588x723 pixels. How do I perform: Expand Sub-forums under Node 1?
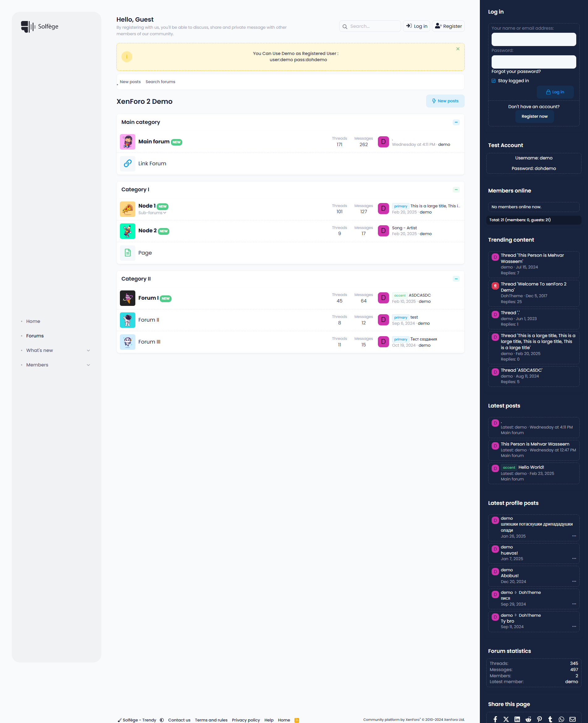coord(152,213)
